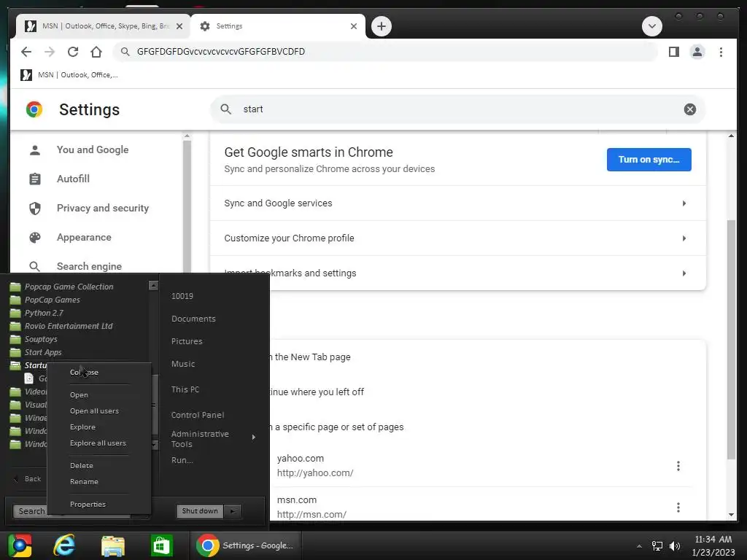The width and height of the screenshot is (747, 560).
Task: Open Store app from taskbar
Action: (x=161, y=545)
